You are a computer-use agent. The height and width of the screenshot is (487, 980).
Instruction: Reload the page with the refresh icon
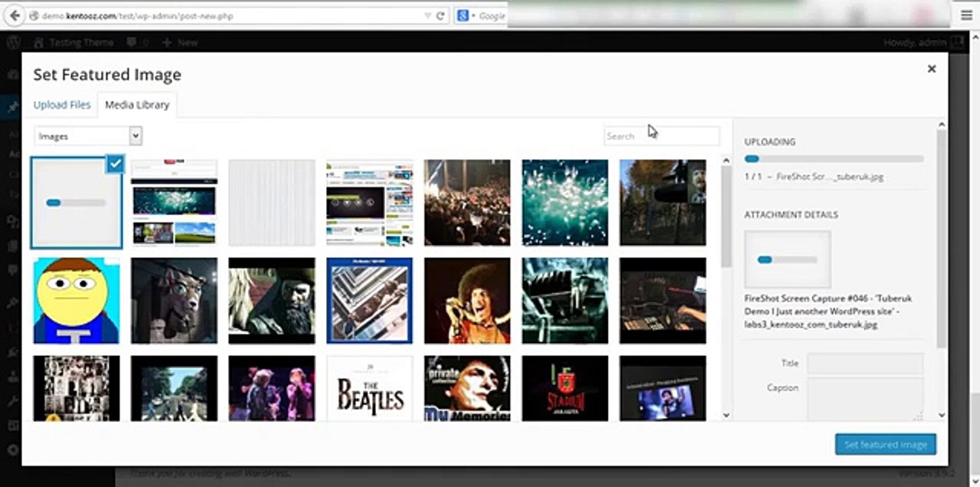(x=440, y=16)
